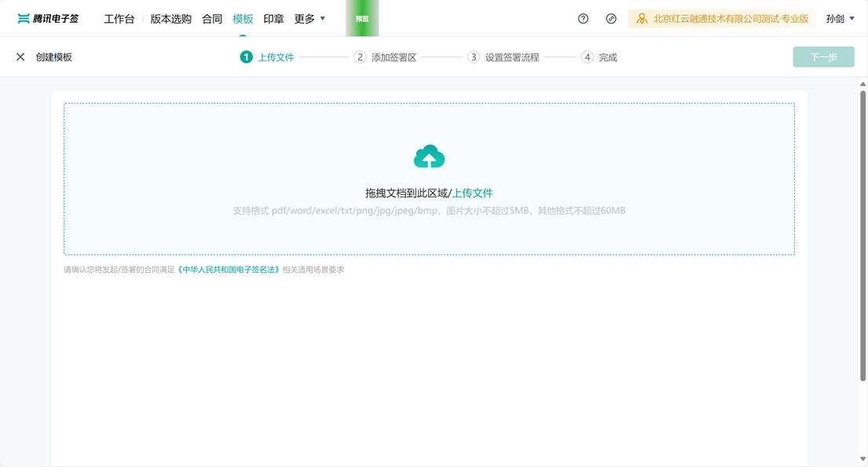868x467 pixels.
Task: Click the cloud upload icon
Action: coord(429,157)
